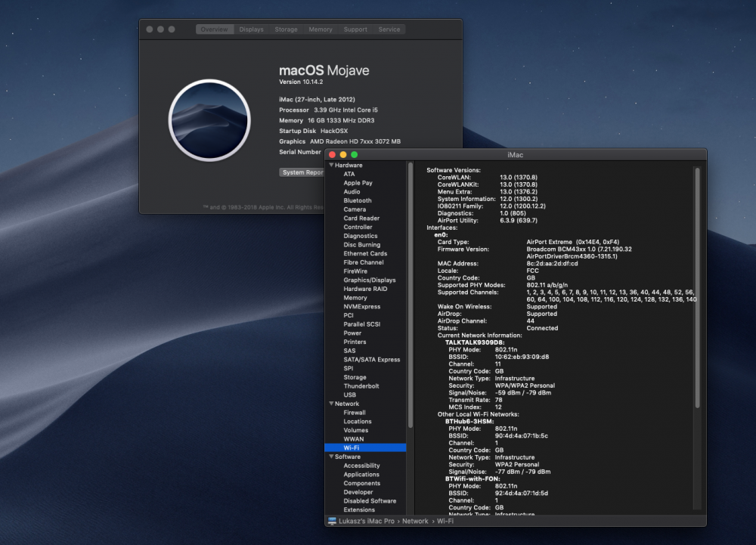Viewport: 756px width, 545px height.
Task: Select NVMExpress in the sidebar
Action: coord(361,306)
